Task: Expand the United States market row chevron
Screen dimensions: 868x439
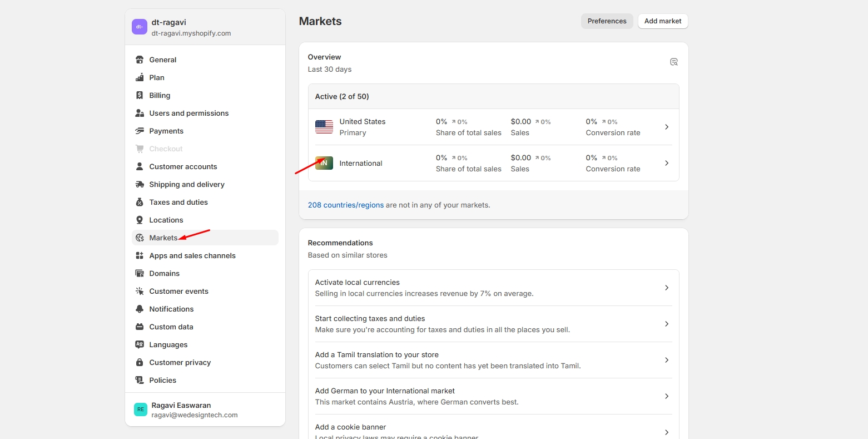Action: [x=667, y=127]
